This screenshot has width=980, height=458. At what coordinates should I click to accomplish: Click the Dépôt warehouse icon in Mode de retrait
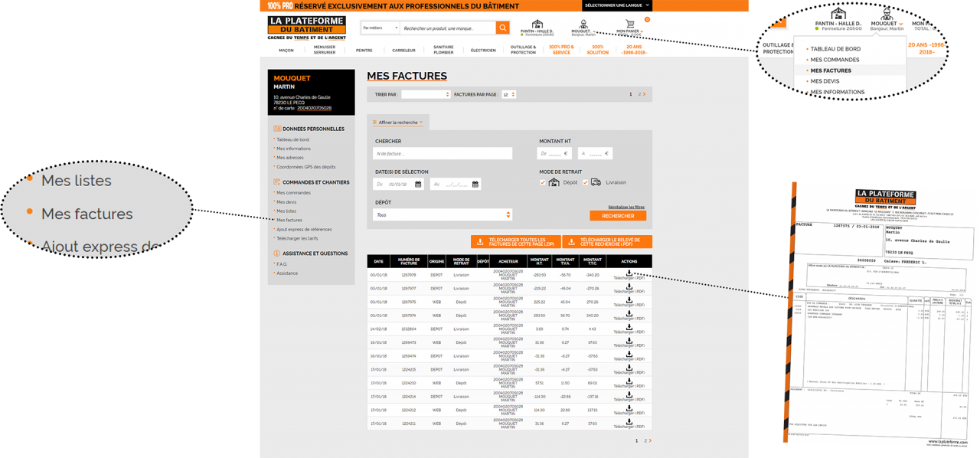click(554, 182)
